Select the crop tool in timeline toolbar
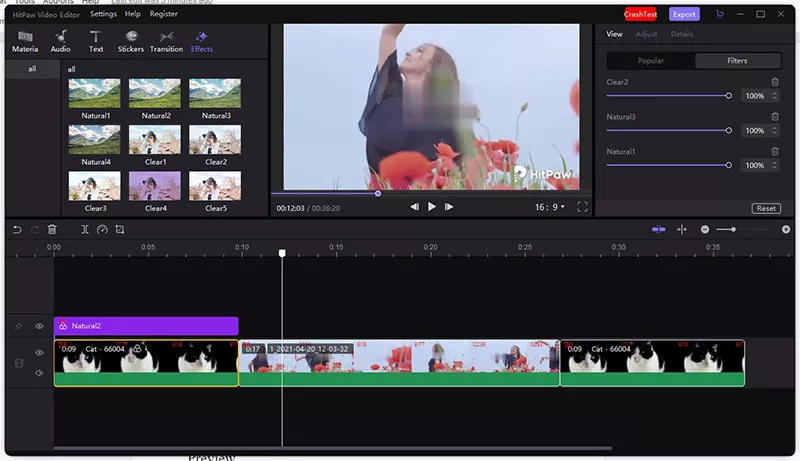800x461 pixels. click(119, 229)
